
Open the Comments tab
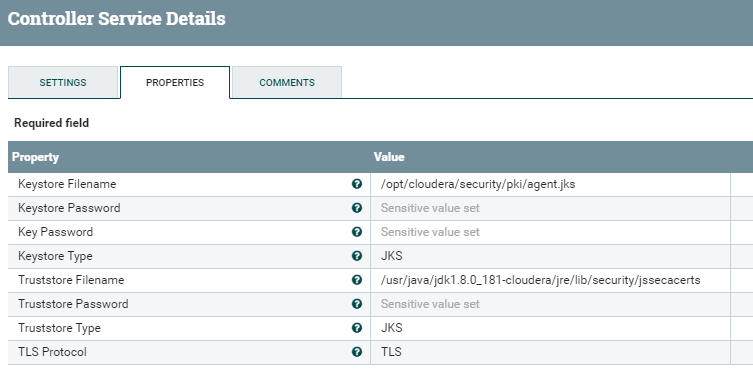click(287, 82)
